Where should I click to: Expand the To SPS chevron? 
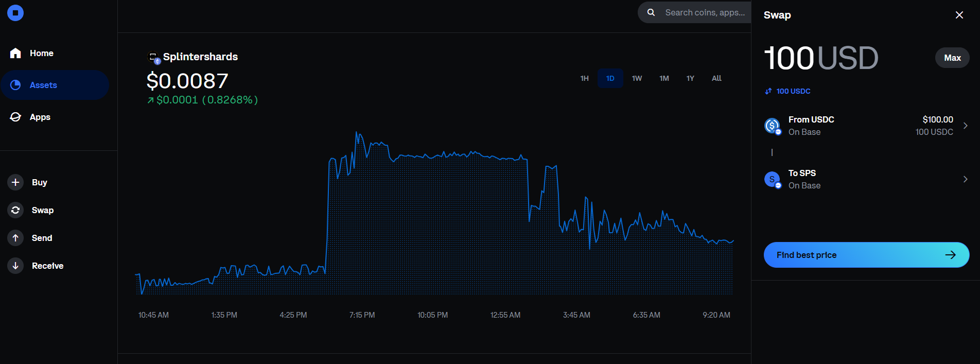click(966, 179)
